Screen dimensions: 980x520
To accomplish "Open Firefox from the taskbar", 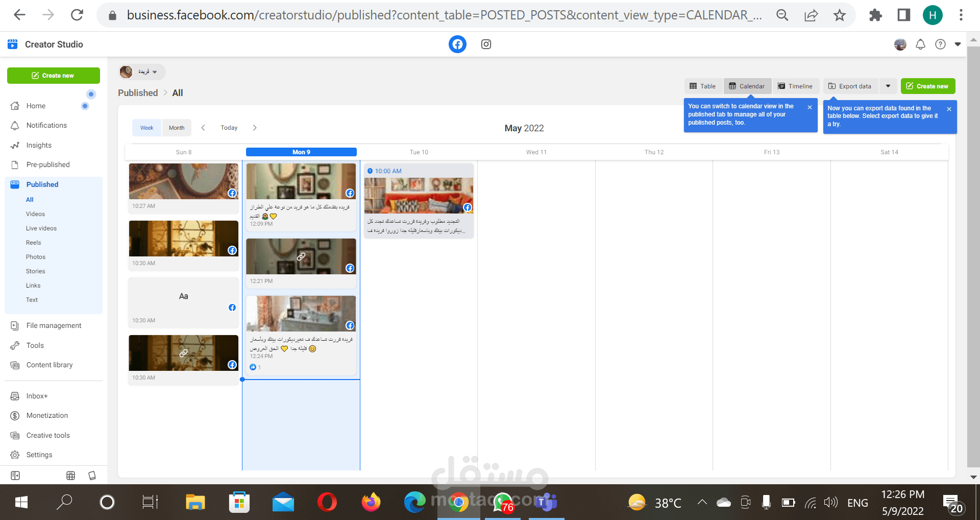I will click(371, 502).
